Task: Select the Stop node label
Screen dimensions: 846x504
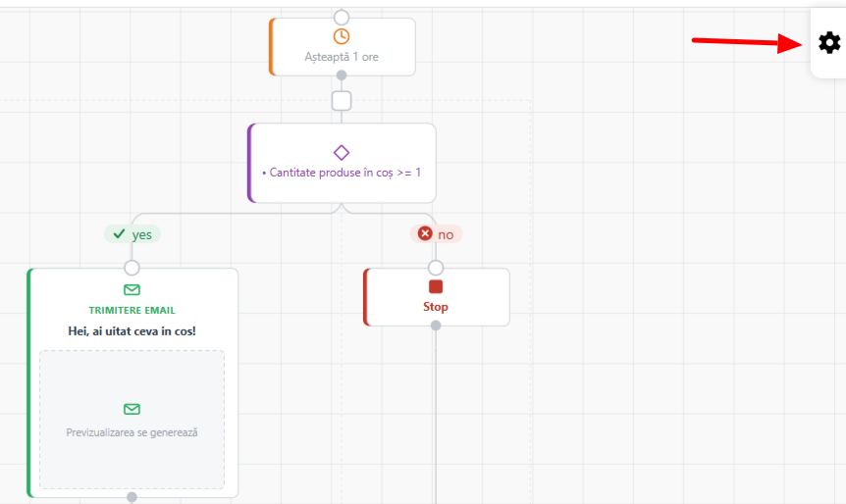Action: 436,307
